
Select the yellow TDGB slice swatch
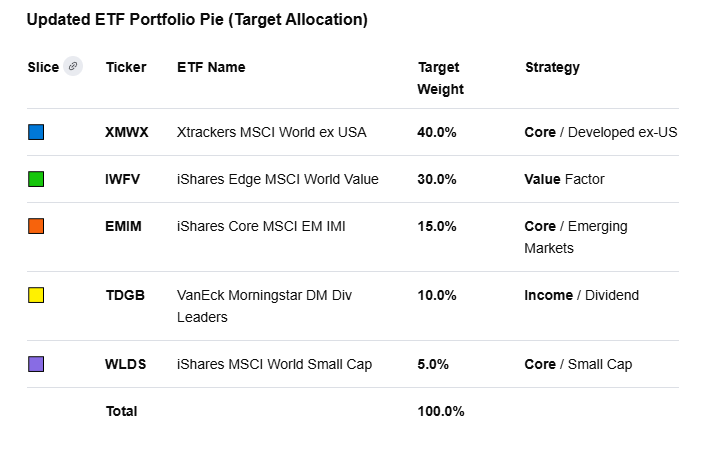point(36,295)
